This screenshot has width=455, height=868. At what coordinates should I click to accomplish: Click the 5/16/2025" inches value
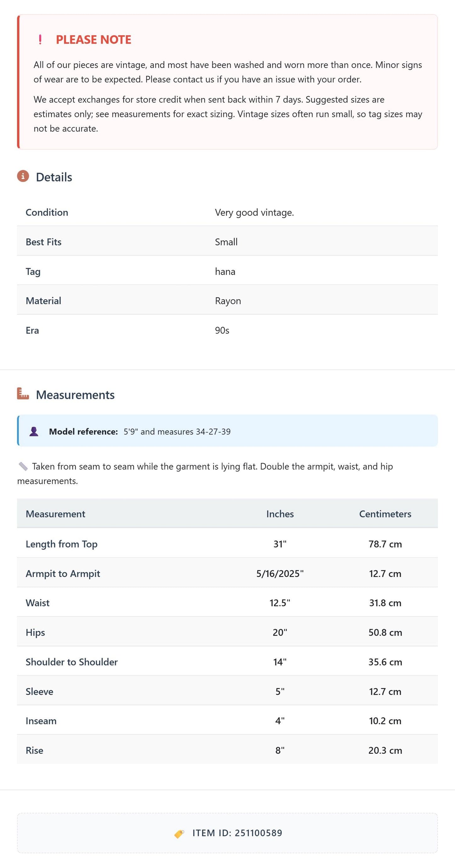(x=280, y=574)
